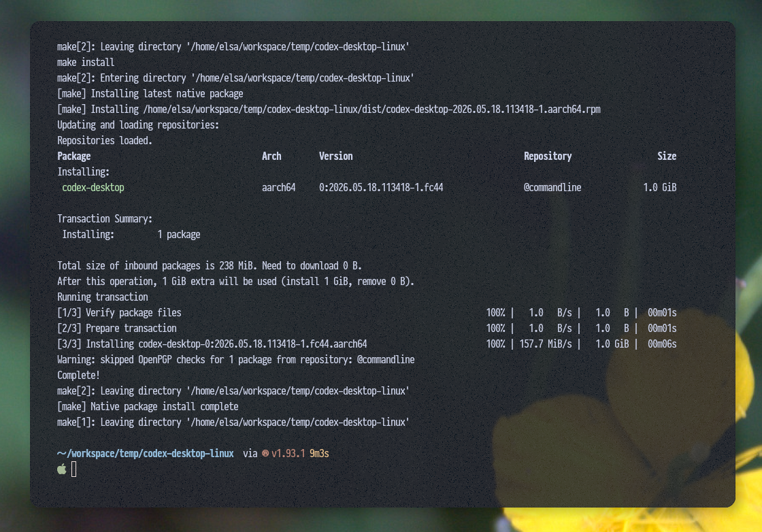Click '[make] Installing latest native package'
This screenshot has width=762, height=532.
tap(150, 94)
